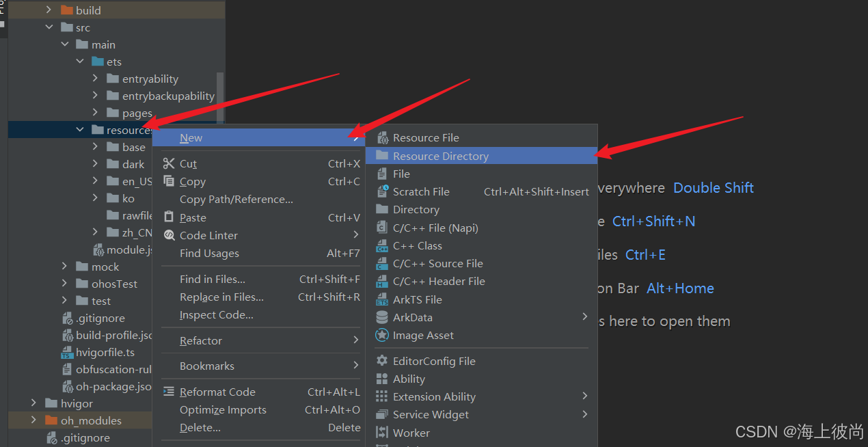Collapse the ets folder
This screenshot has width=868, height=447.
[80, 62]
